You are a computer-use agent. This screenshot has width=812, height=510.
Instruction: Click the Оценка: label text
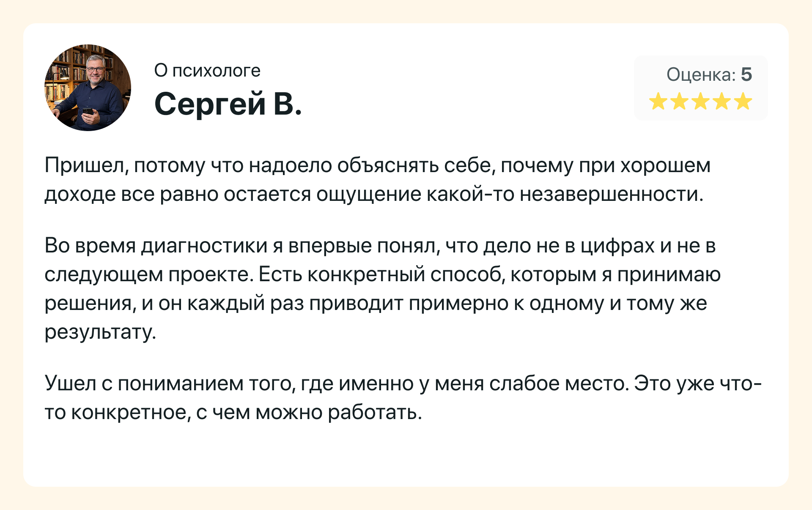coord(702,74)
